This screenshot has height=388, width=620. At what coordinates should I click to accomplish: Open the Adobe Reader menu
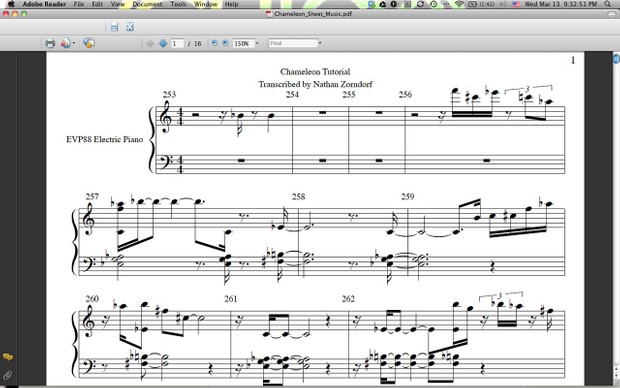pyautogui.click(x=44, y=4)
